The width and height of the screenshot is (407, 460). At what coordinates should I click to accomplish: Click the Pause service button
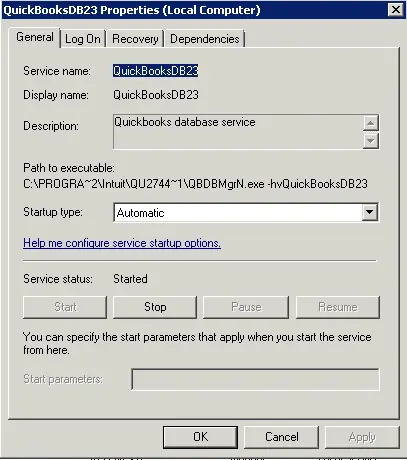pyautogui.click(x=246, y=307)
